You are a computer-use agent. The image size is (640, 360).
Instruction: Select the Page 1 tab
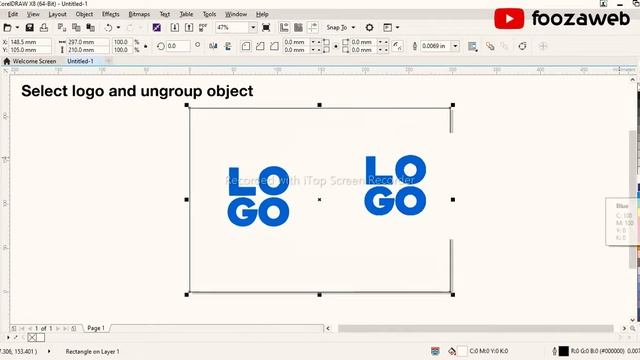96,328
